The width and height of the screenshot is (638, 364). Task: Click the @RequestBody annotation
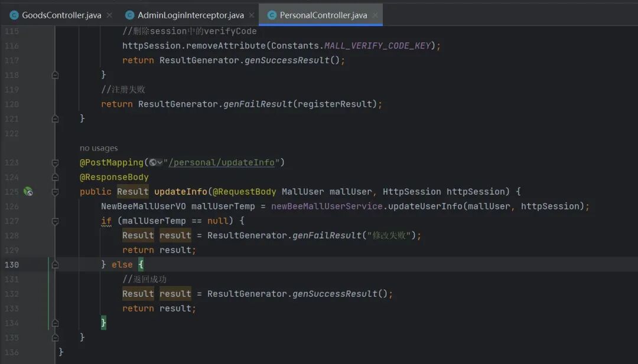(x=245, y=192)
